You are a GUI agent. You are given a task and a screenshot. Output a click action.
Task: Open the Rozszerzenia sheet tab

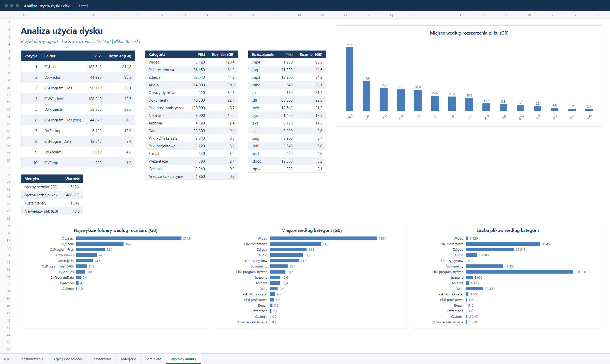click(x=101, y=359)
